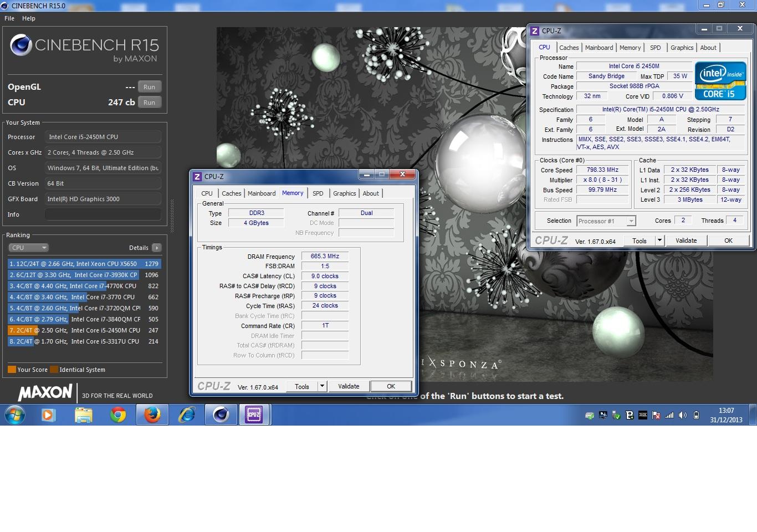Select ranking row Core i5-3317U

[x=84, y=341]
